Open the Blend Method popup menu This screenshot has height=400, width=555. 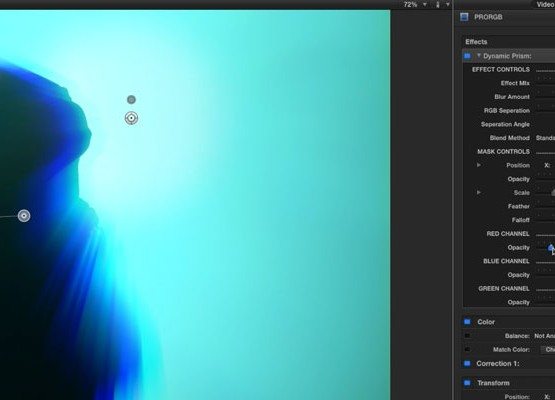pyautogui.click(x=545, y=138)
